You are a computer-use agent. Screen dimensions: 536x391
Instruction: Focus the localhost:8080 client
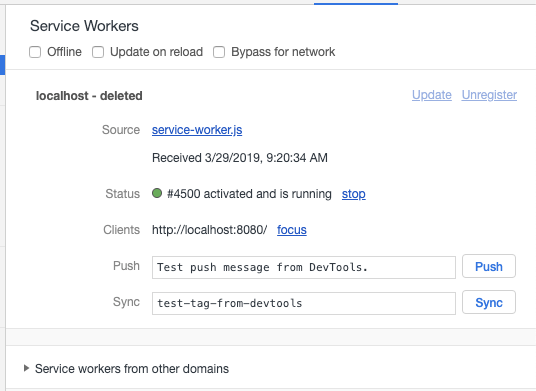point(292,230)
